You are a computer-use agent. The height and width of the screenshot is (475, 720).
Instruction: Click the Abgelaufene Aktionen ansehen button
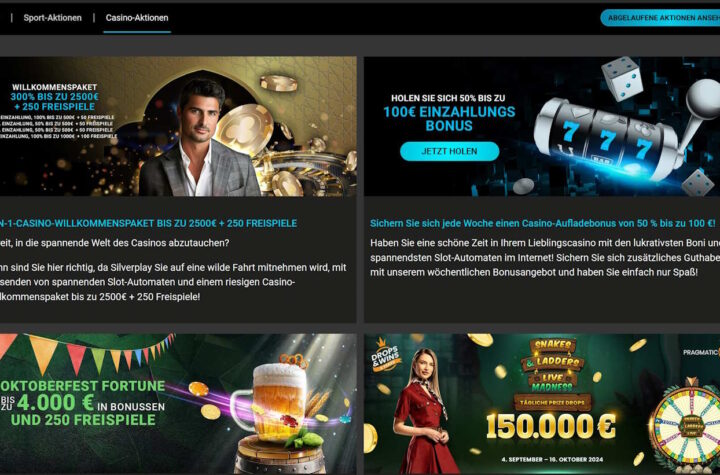click(x=660, y=18)
